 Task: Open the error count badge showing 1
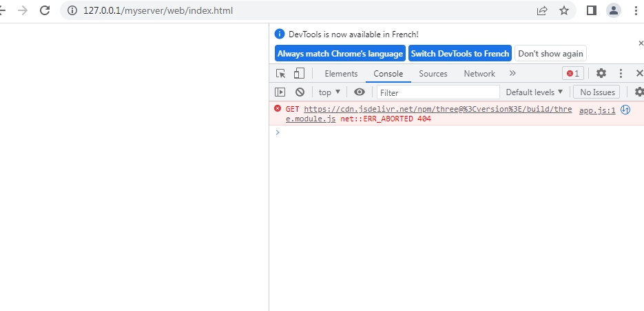pos(573,74)
